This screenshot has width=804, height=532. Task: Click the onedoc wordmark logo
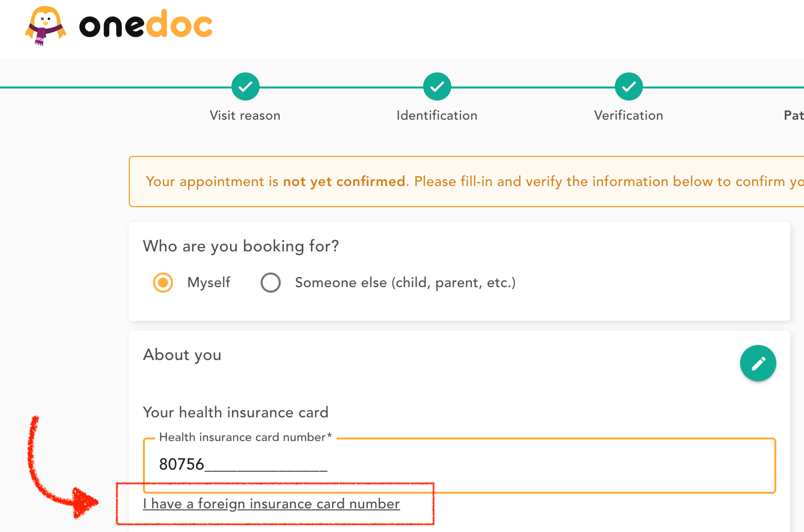click(146, 25)
